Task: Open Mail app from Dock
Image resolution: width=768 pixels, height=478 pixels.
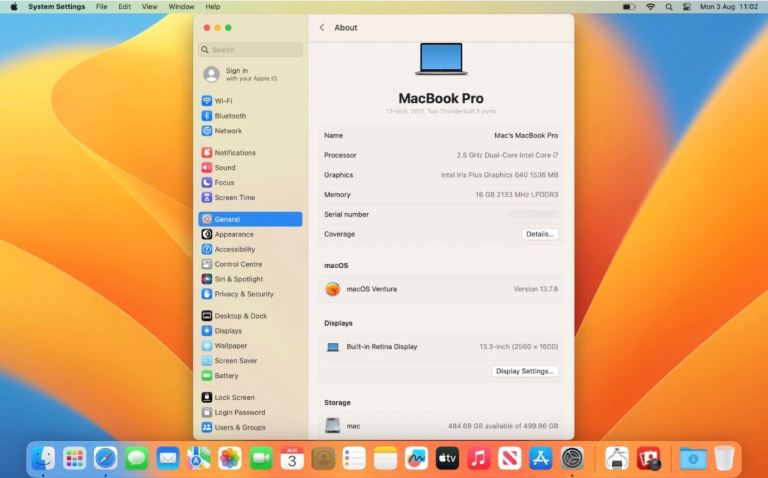Action: click(x=168, y=459)
